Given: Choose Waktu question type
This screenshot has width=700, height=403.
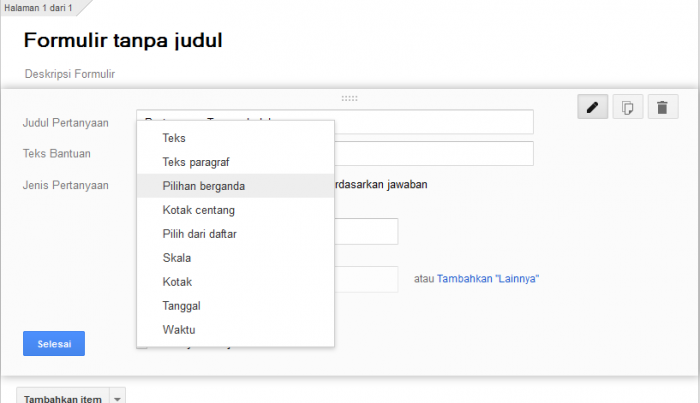Looking at the screenshot, I should click(235, 330).
